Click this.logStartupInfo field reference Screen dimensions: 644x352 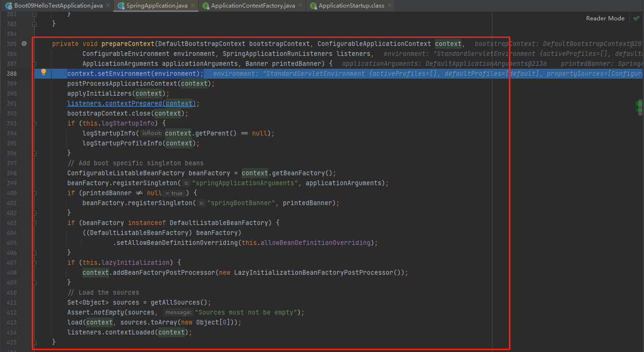pos(118,123)
